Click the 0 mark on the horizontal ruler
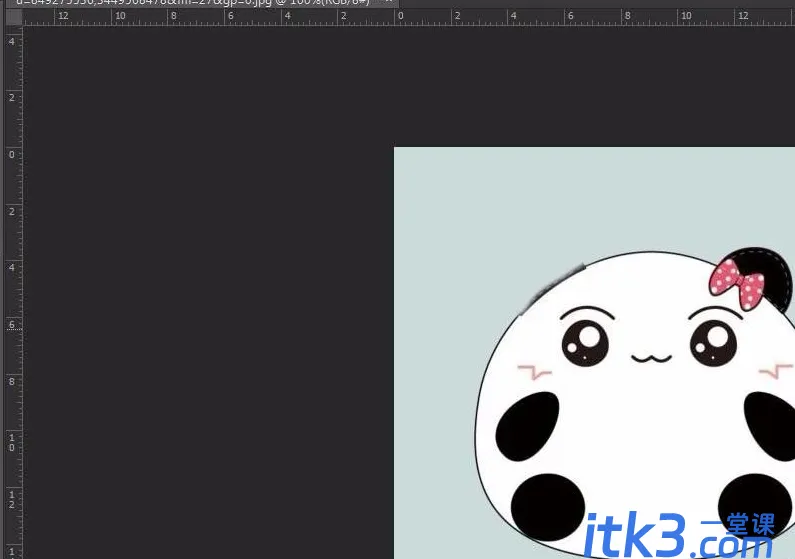The image size is (795, 559). pyautogui.click(x=401, y=16)
